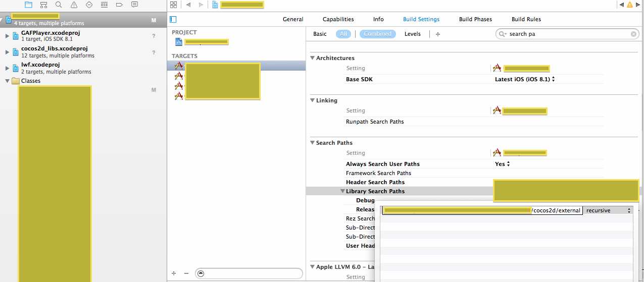This screenshot has height=282, width=644.
Task: Collapse the Apple LLVM 6.0 section
Action: pyautogui.click(x=313, y=266)
